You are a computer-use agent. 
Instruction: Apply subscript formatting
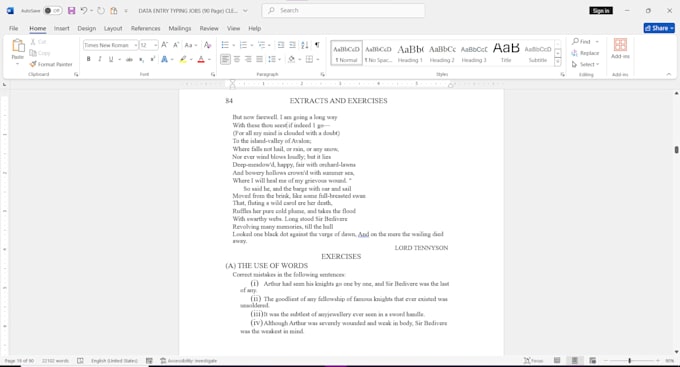141,59
